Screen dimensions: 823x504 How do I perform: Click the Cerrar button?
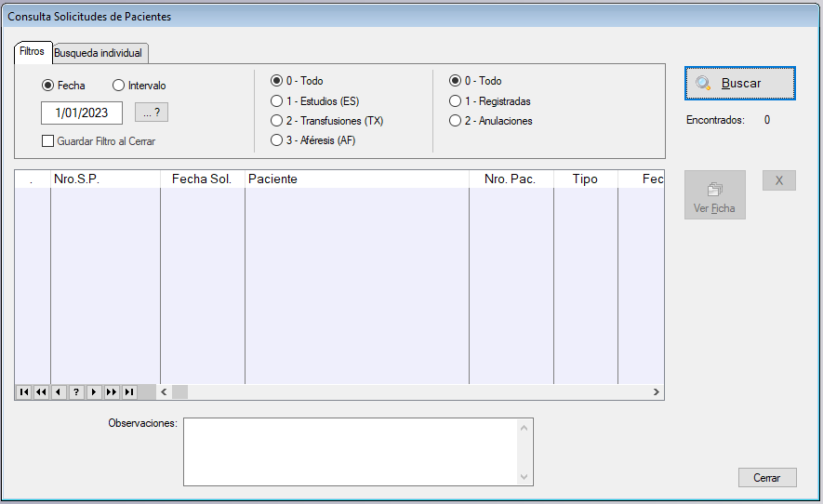(x=766, y=478)
